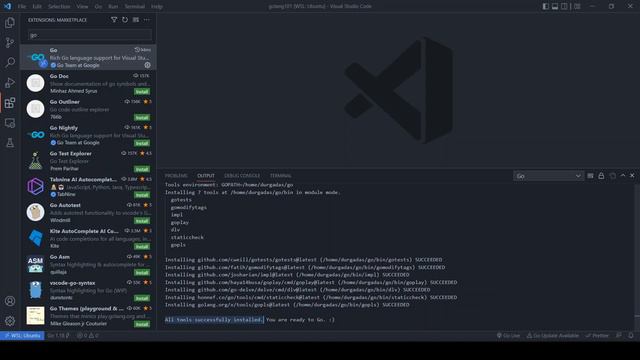Install the Tabnine AI Autocomplete extension
Screen dimensions: 640x360
tap(142, 195)
